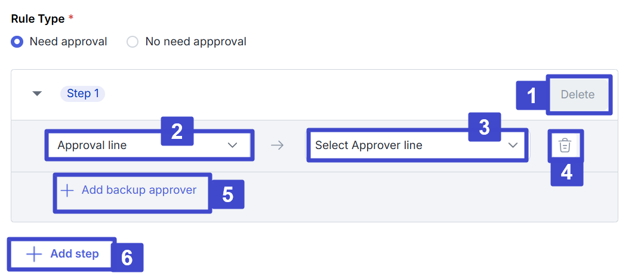Open the Select Approver line dropdown
This screenshot has width=644, height=279.
tap(406, 145)
